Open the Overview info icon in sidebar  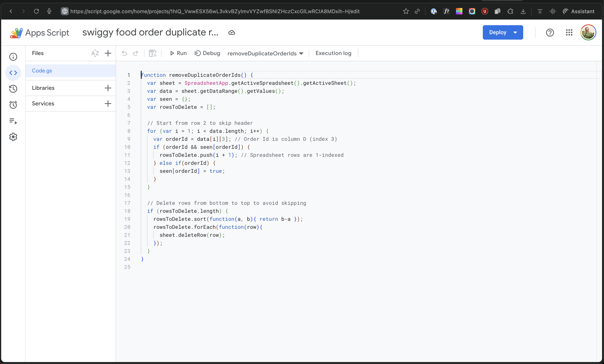tap(13, 57)
